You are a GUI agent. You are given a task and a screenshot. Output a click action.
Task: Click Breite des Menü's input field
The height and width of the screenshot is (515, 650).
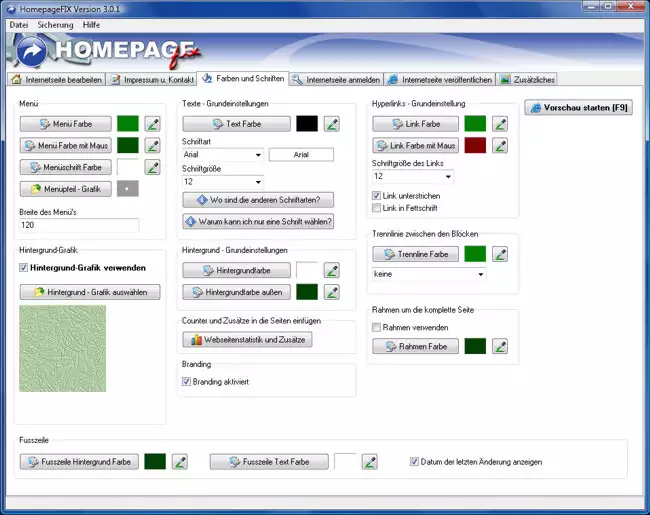(79, 225)
